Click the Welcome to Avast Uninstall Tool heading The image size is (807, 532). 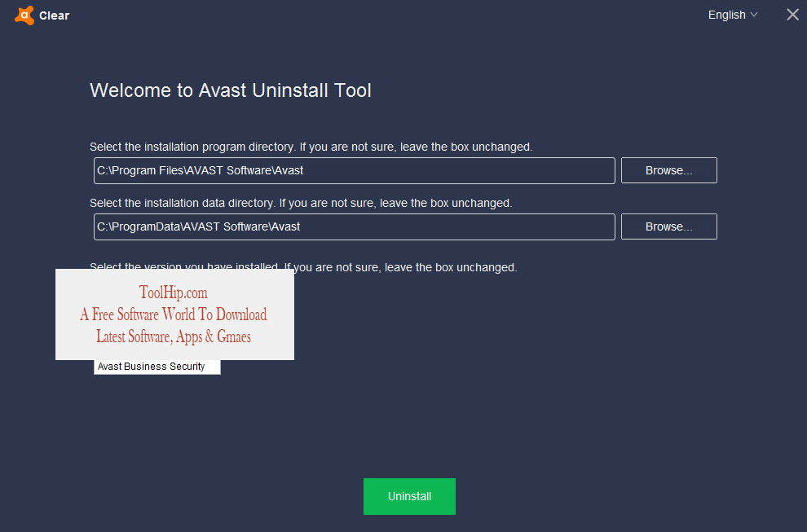(231, 90)
